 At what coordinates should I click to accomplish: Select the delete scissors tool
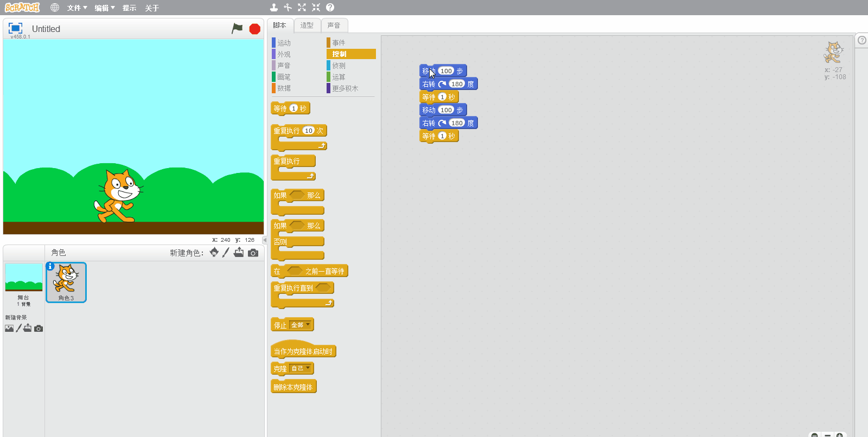point(288,8)
